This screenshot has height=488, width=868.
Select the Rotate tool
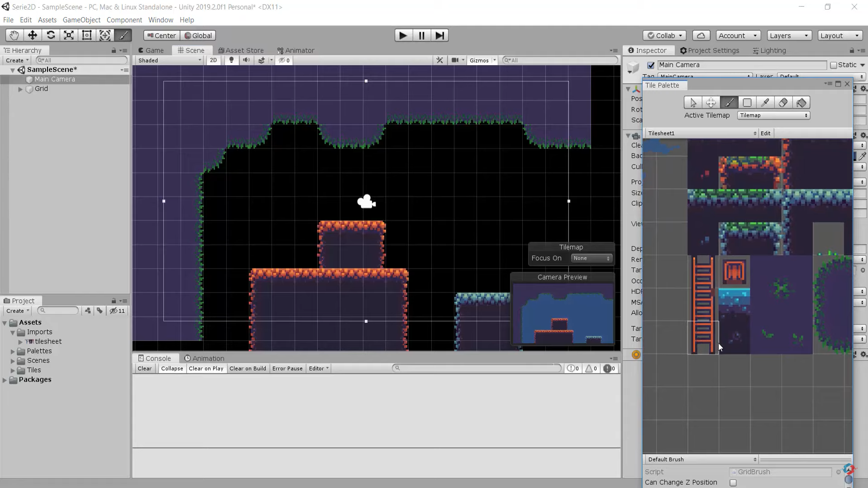(x=51, y=35)
